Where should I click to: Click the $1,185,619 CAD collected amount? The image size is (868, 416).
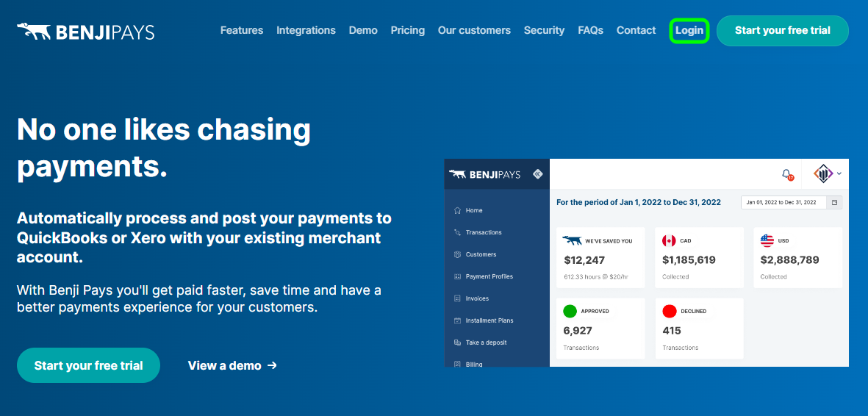tap(689, 259)
